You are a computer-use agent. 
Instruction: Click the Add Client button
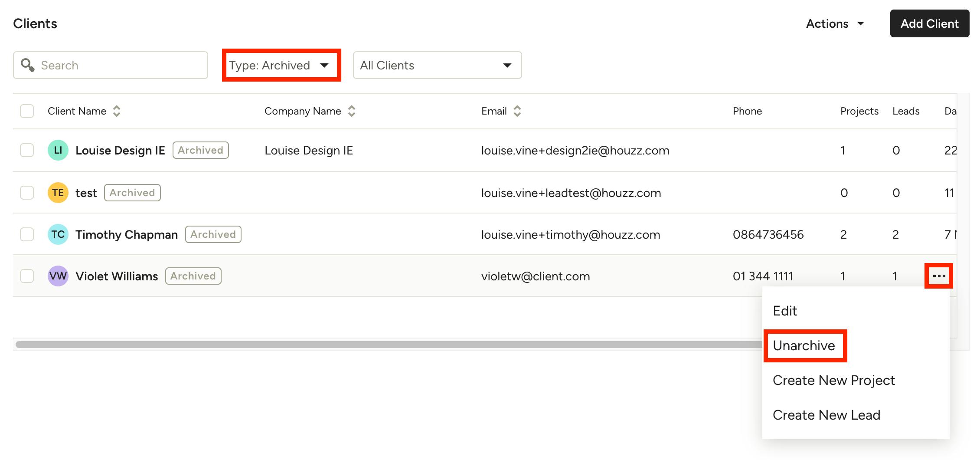tap(930, 23)
